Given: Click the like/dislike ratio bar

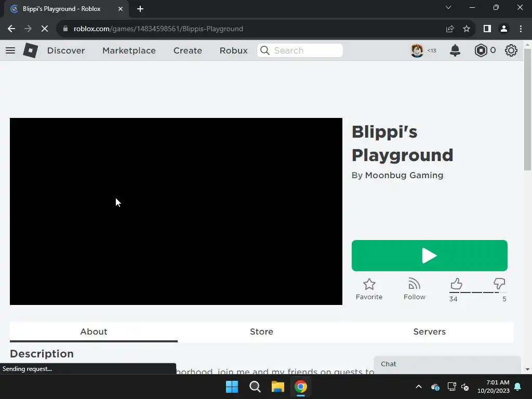Looking at the screenshot, I should click(x=478, y=292).
